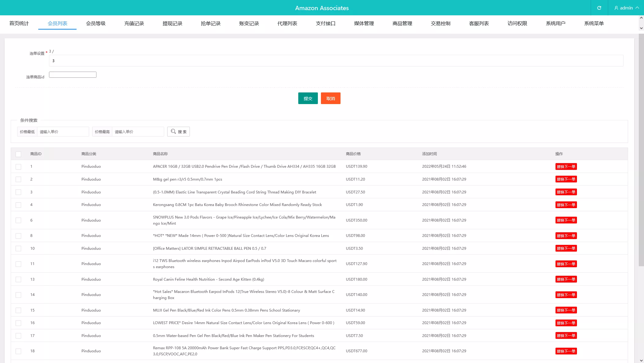Viewport: 644px width, 363px height.
Task: Click the admin user icon
Action: (616, 8)
